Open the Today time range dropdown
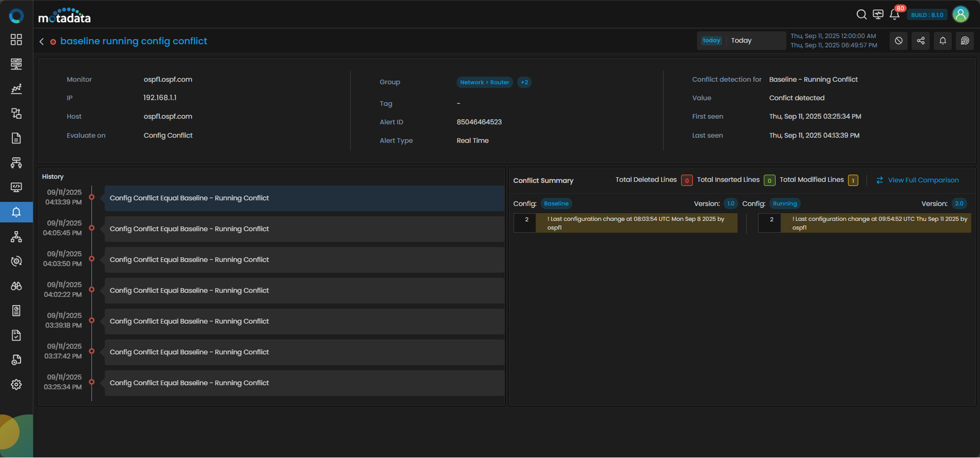 (741, 41)
